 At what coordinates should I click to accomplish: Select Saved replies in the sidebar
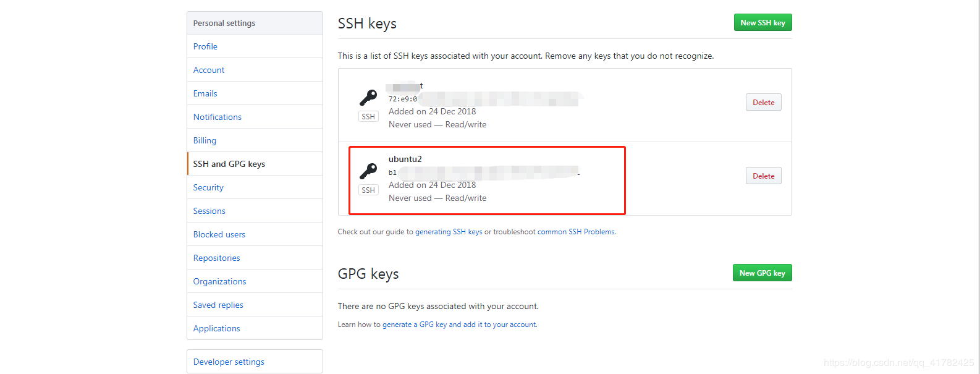click(218, 305)
